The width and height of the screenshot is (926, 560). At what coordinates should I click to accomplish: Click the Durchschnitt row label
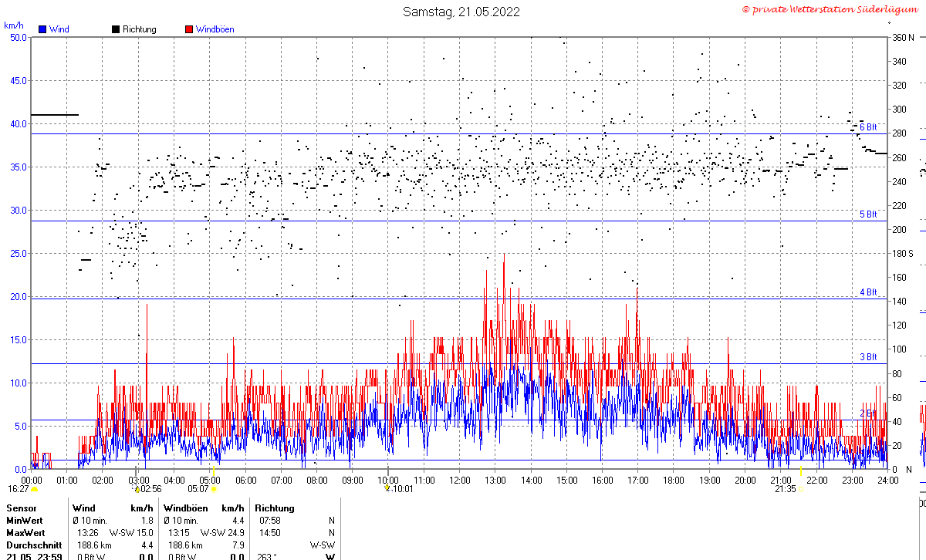[x=34, y=545]
